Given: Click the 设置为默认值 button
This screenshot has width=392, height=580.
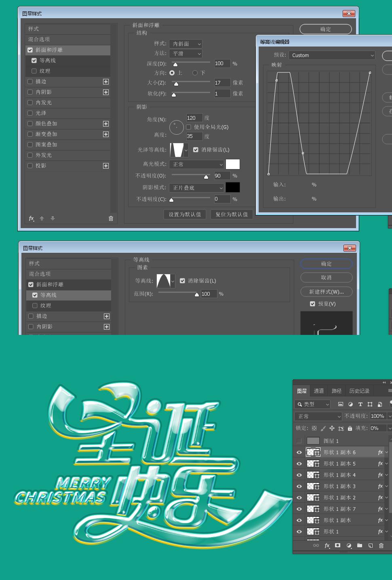Looking at the screenshot, I should (x=185, y=214).
